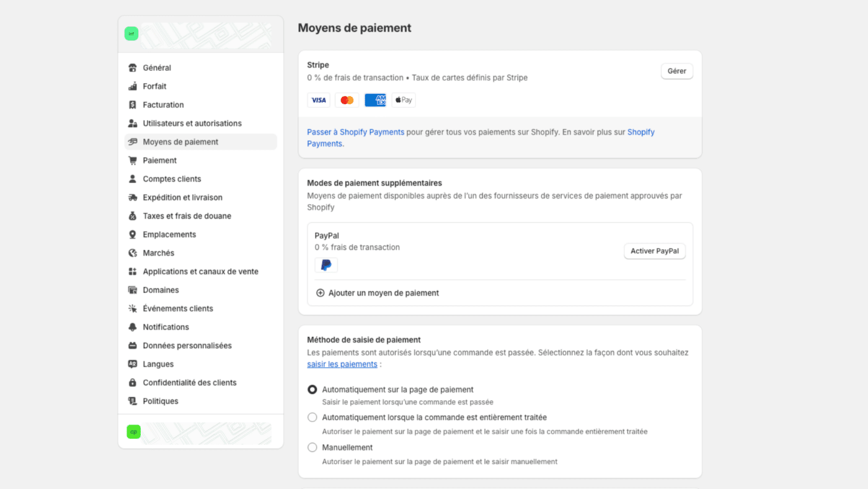Click the Stripe section title
The width and height of the screenshot is (868, 489).
pyautogui.click(x=318, y=65)
